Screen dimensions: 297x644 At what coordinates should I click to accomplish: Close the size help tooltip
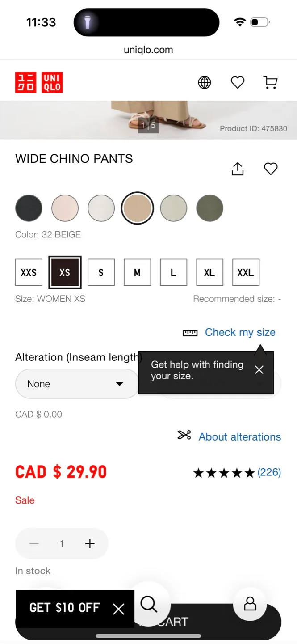pos(259,370)
